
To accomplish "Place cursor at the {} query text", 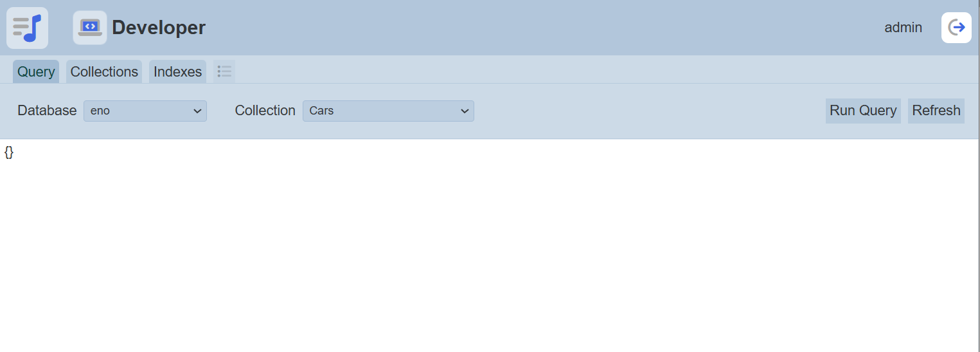I will coord(9,153).
